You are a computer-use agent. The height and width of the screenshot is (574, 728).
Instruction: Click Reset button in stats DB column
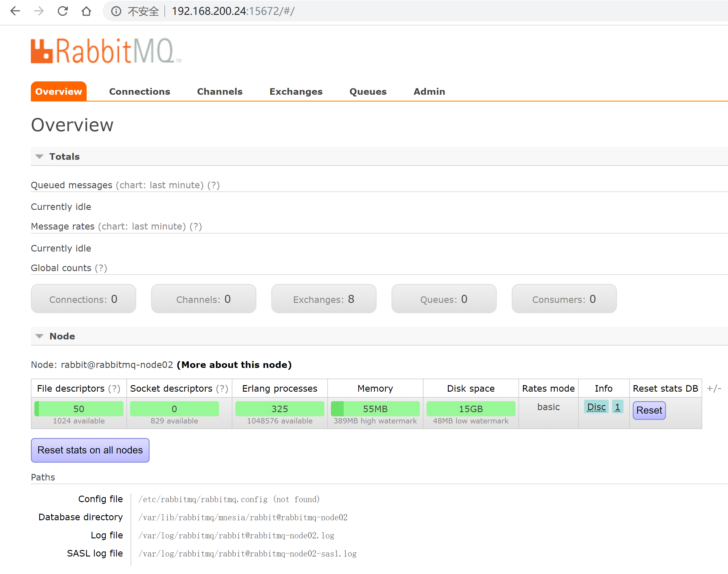tap(649, 410)
